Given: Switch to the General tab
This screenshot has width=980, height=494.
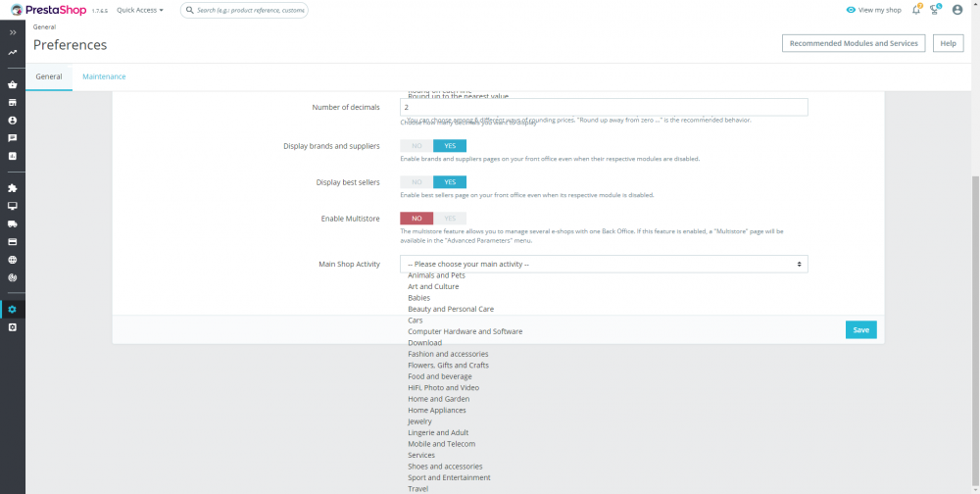Looking at the screenshot, I should [49, 76].
